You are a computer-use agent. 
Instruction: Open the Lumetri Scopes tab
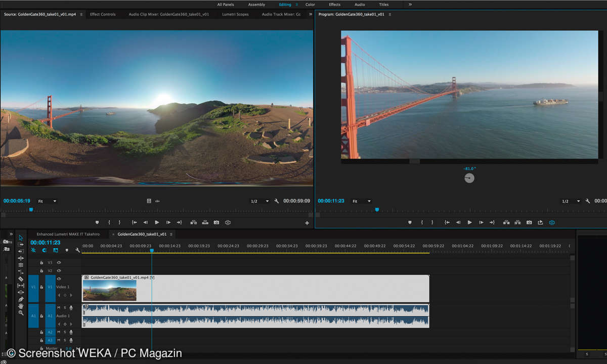(235, 14)
